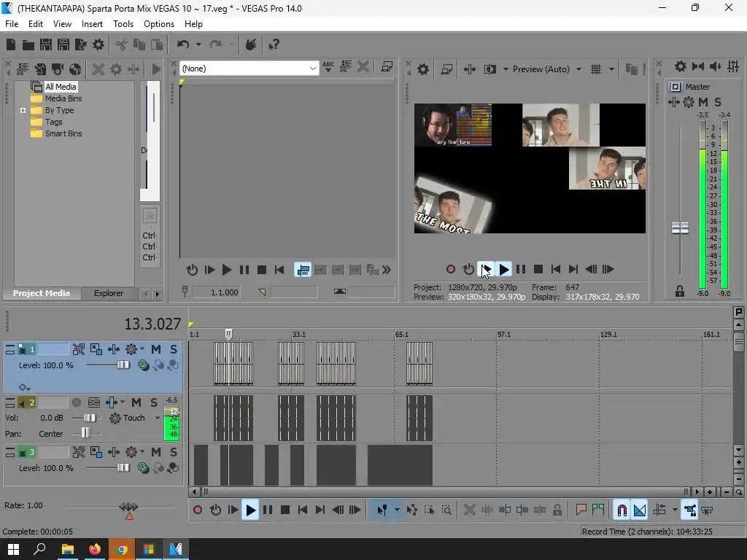Insert a marker from timeline toolbar
The width and height of the screenshot is (747, 560).
(x=581, y=510)
